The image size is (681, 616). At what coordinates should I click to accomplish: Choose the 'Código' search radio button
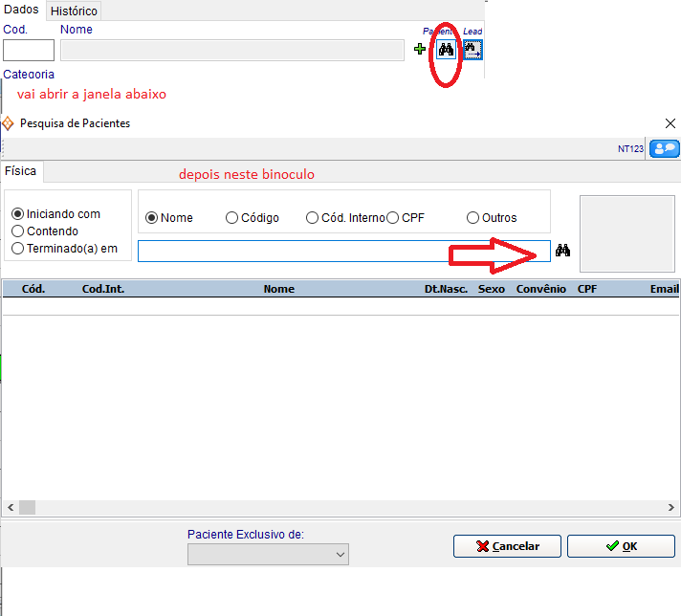click(232, 218)
